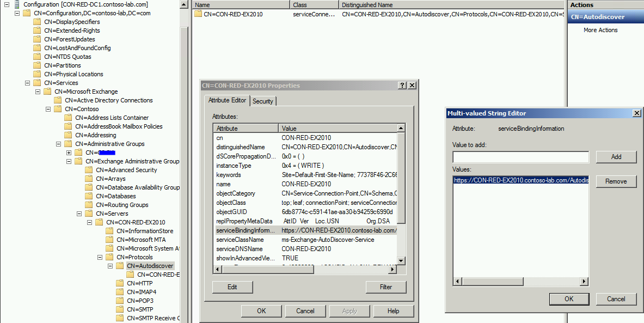This screenshot has height=323, width=644.
Task: Collapse the CN=Configuration,DC=contoso-lab node
Action: (x=17, y=13)
